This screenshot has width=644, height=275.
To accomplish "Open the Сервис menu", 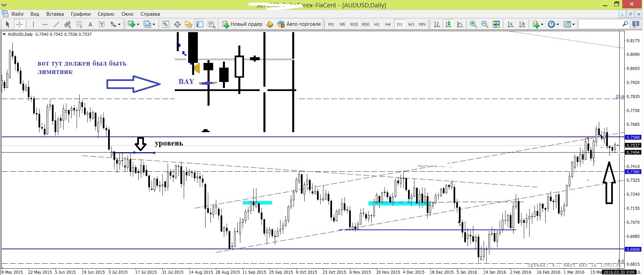I will pyautogui.click(x=106, y=14).
